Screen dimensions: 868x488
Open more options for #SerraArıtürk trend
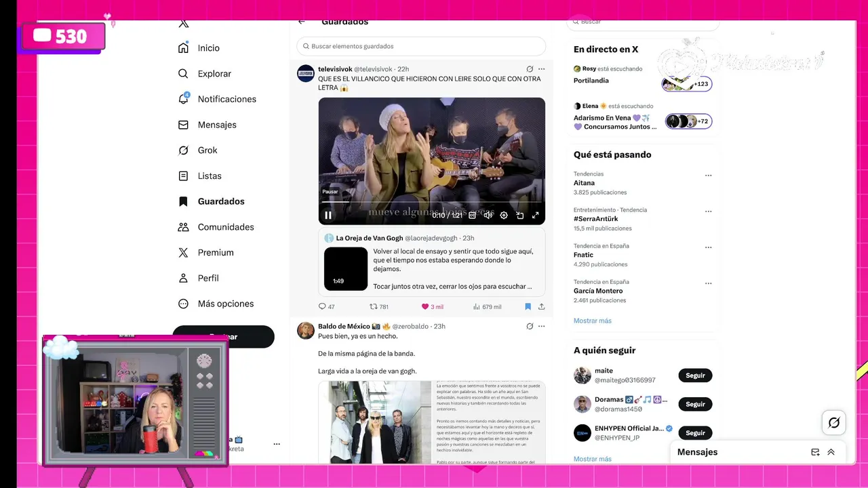708,211
